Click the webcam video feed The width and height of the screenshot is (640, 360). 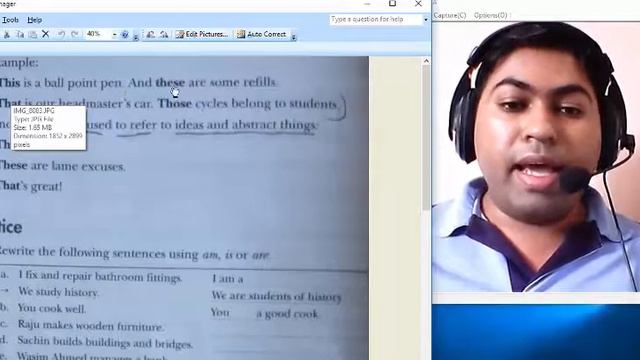(x=536, y=157)
